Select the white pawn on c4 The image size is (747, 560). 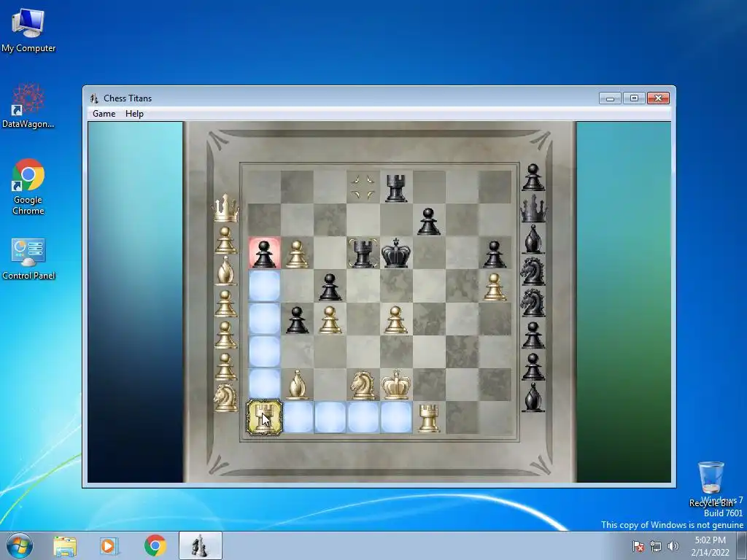(x=330, y=319)
